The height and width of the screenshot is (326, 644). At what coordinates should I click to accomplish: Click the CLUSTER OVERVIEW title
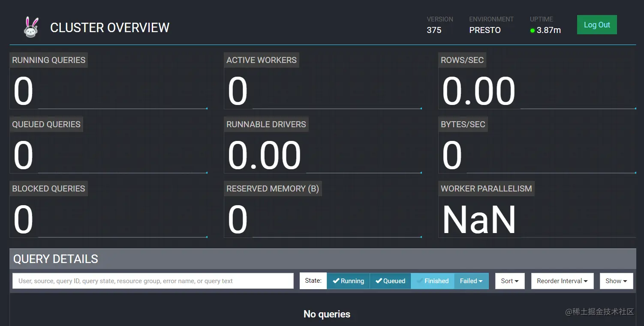(x=110, y=28)
